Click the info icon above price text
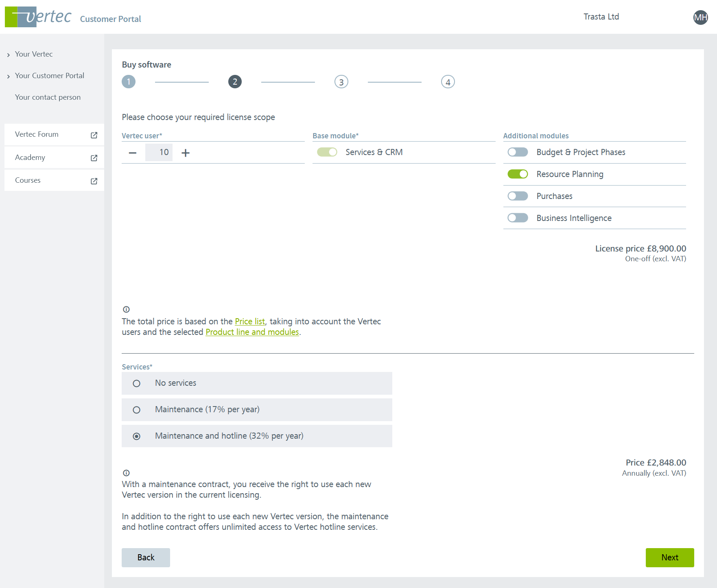 (x=126, y=309)
